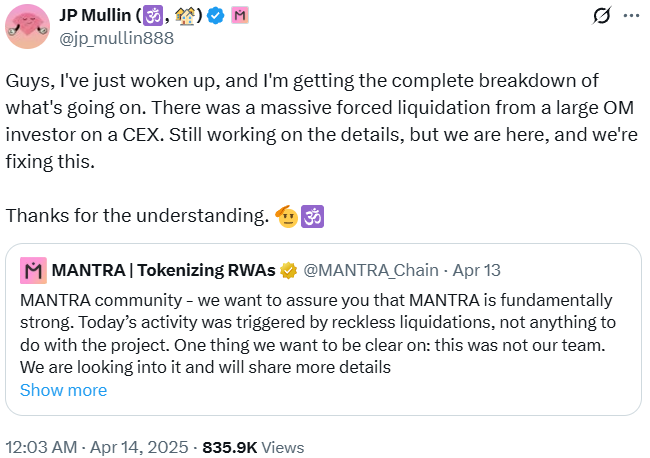650x458 pixels.
Task: Click the Om emoji after 'understanding'
Action: tap(311, 215)
